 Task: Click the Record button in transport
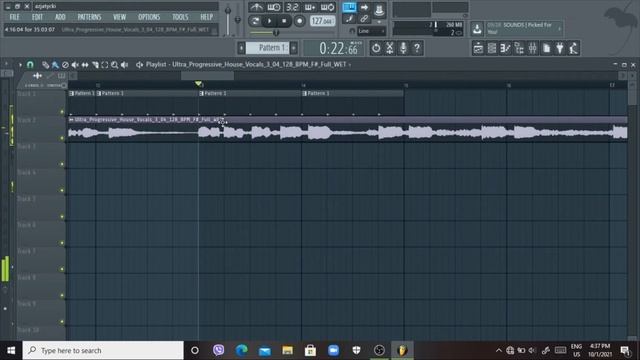tap(300, 21)
